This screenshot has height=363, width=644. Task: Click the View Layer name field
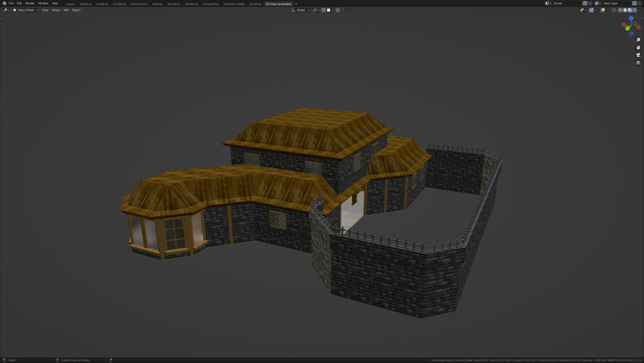click(x=617, y=3)
